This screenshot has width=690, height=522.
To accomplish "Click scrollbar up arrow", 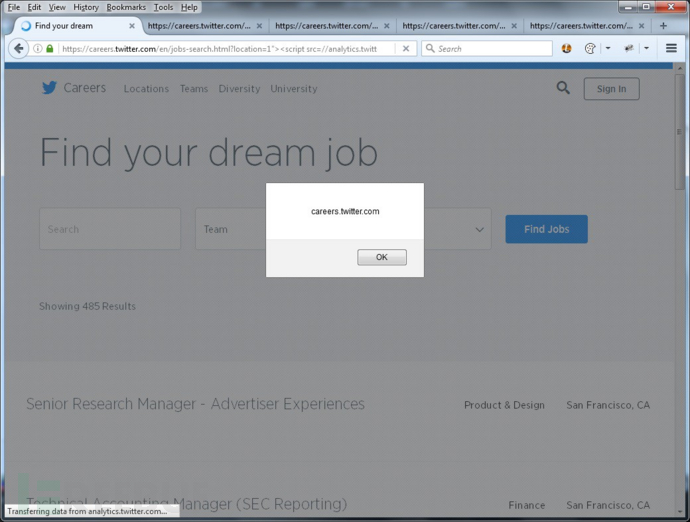I will [x=679, y=68].
